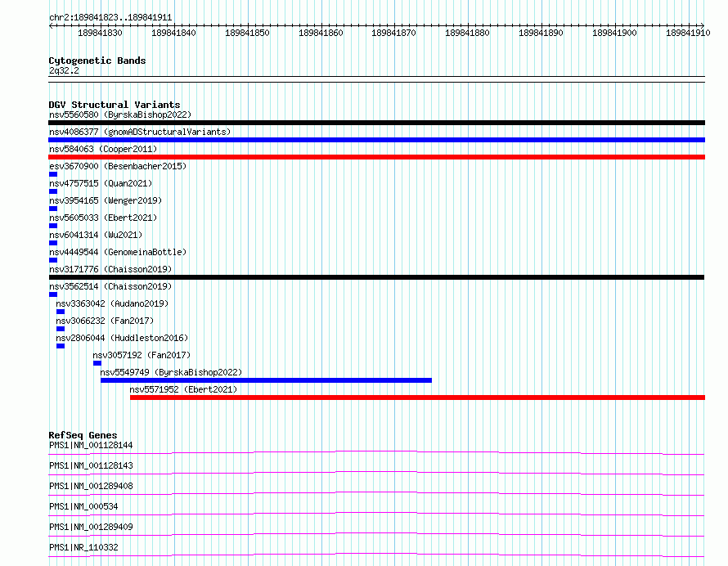The height and width of the screenshot is (566, 728).
Task: View variant nsv5571952 (Ebert2021) label
Action: coord(183,389)
